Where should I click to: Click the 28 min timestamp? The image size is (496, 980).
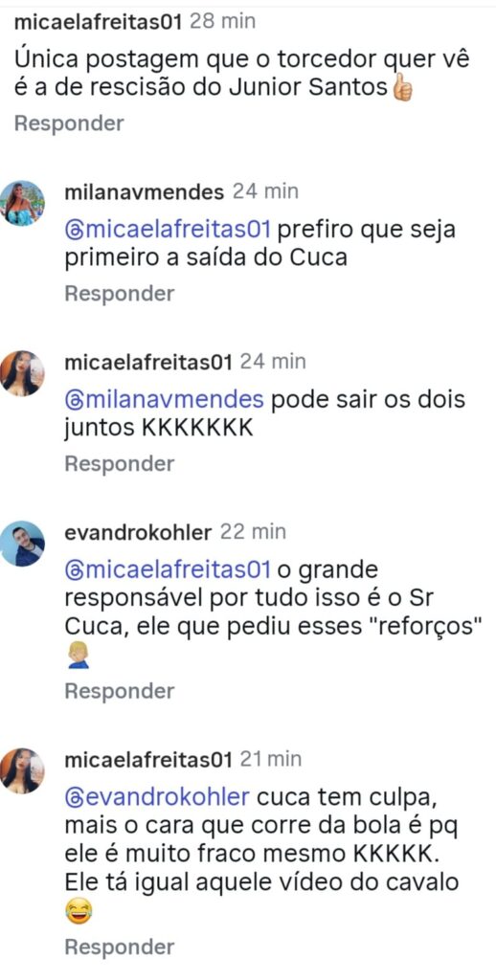[x=222, y=21]
